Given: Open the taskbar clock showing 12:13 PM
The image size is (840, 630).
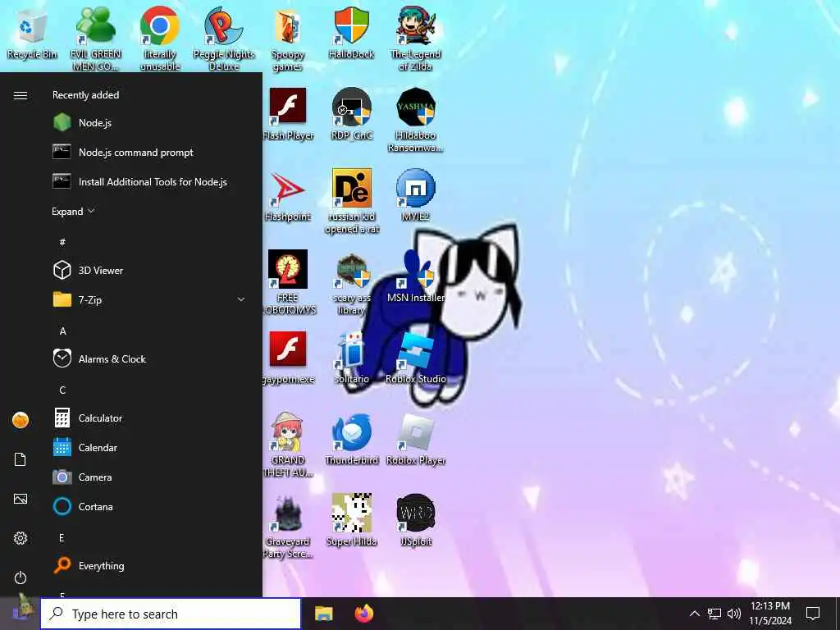Looking at the screenshot, I should [x=769, y=614].
